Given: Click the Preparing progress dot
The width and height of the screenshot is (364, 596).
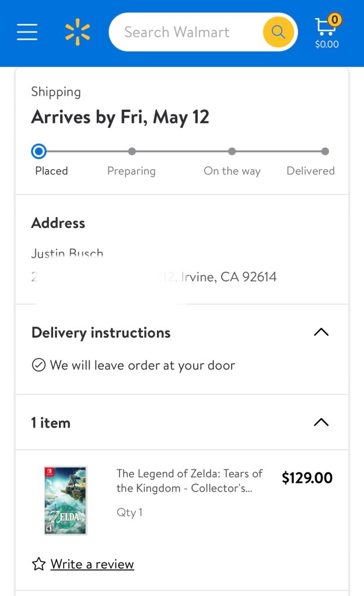Looking at the screenshot, I should coord(132,152).
